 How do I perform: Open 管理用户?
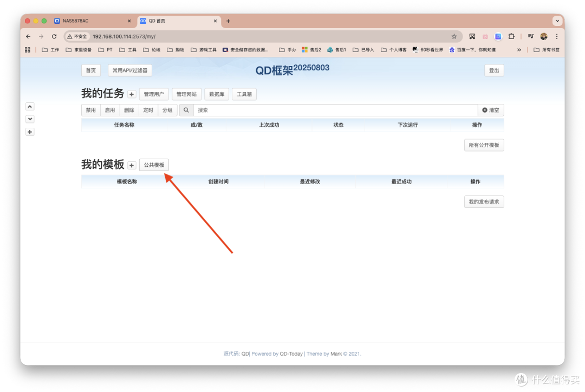[x=154, y=94]
